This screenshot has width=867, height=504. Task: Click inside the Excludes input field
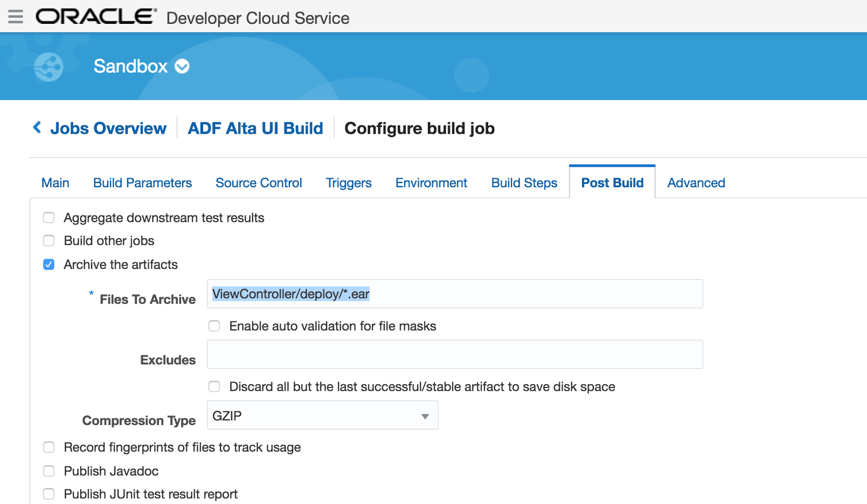pos(454,354)
